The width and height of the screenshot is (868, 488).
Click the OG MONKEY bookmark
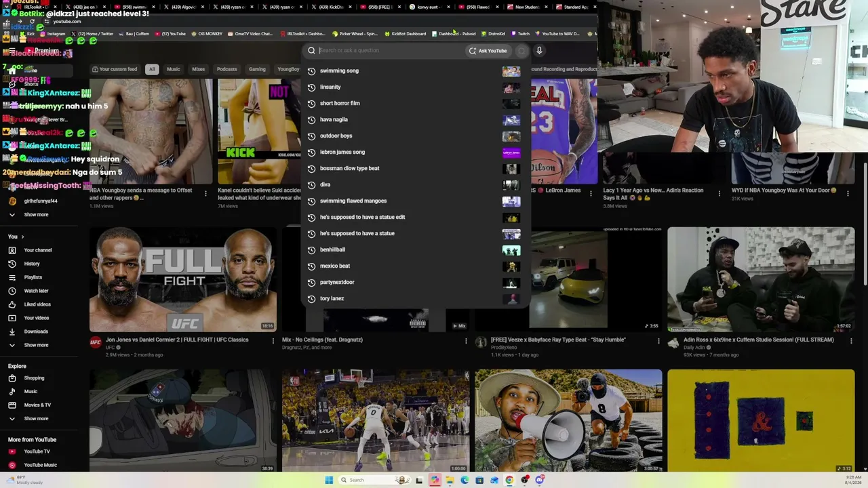(207, 34)
